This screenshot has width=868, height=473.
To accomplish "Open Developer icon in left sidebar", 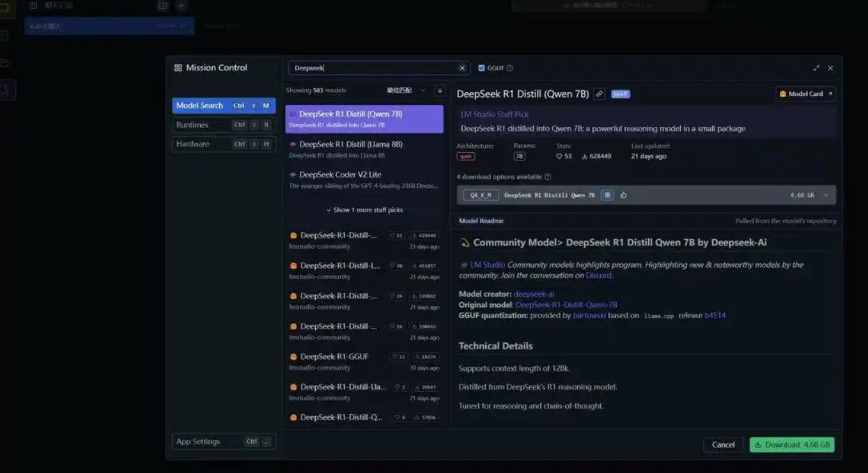I will pyautogui.click(x=4, y=36).
